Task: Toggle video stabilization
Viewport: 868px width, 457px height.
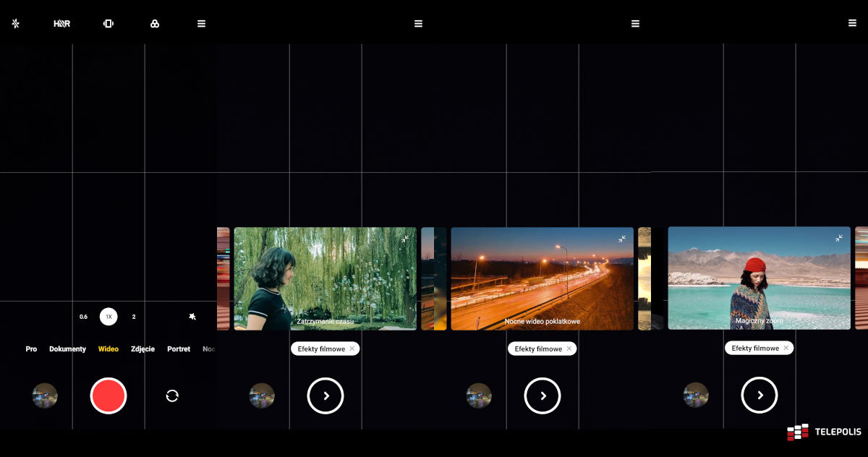Action: tap(108, 22)
